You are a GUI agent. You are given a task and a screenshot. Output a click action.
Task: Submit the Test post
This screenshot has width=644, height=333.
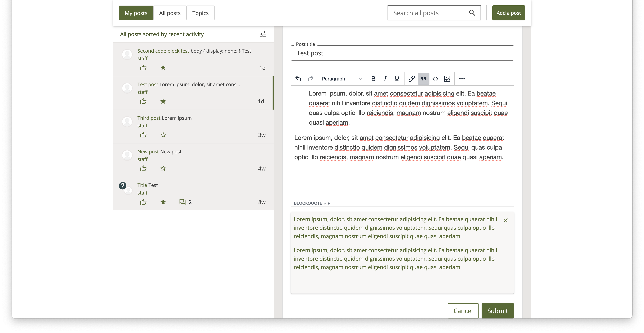tap(497, 310)
